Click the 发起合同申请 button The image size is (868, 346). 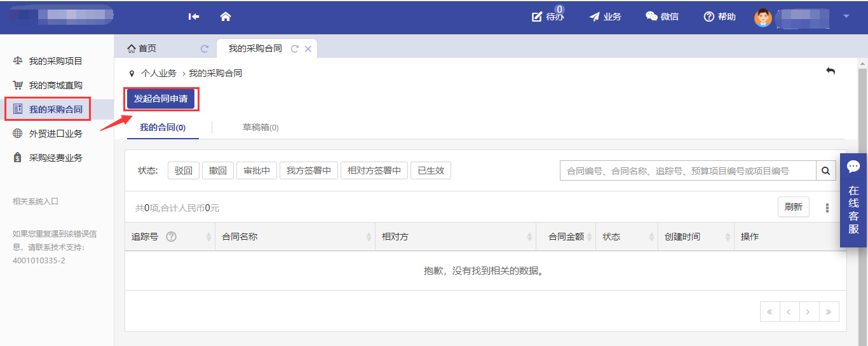point(160,99)
